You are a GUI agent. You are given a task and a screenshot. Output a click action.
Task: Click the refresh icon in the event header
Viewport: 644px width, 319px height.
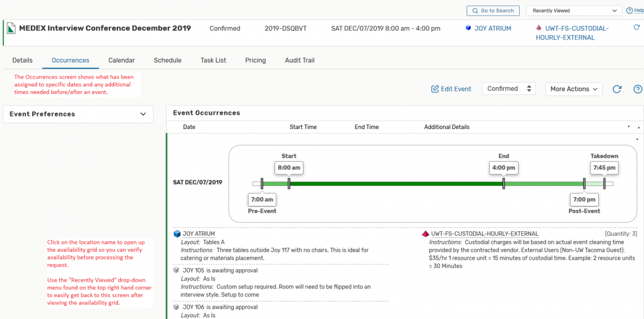tap(637, 28)
